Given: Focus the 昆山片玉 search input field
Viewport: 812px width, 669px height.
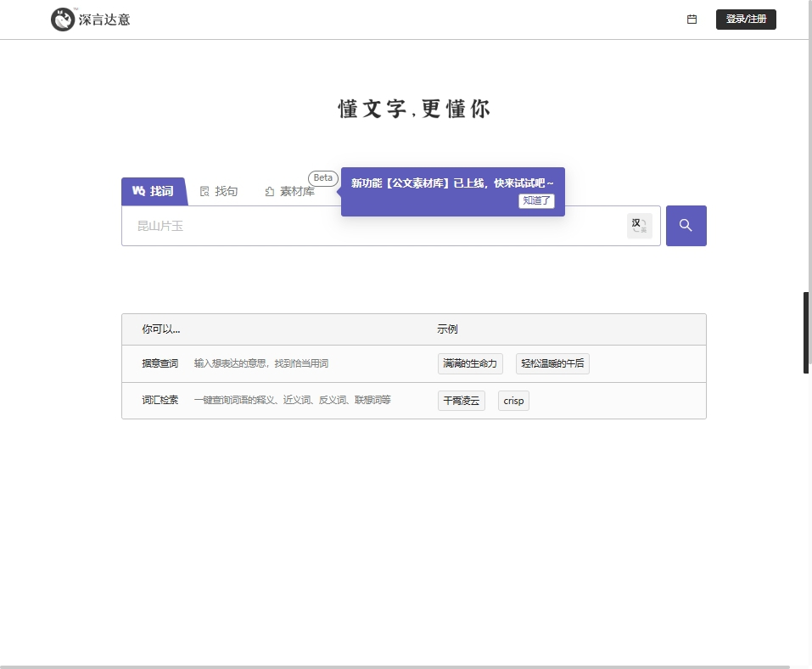Looking at the screenshot, I should pos(373,226).
